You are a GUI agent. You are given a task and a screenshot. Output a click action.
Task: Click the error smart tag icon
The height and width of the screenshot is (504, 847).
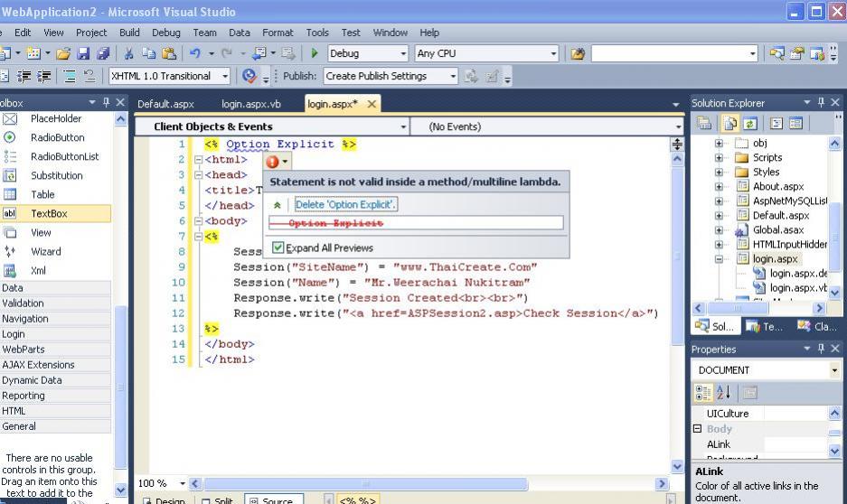pos(272,162)
